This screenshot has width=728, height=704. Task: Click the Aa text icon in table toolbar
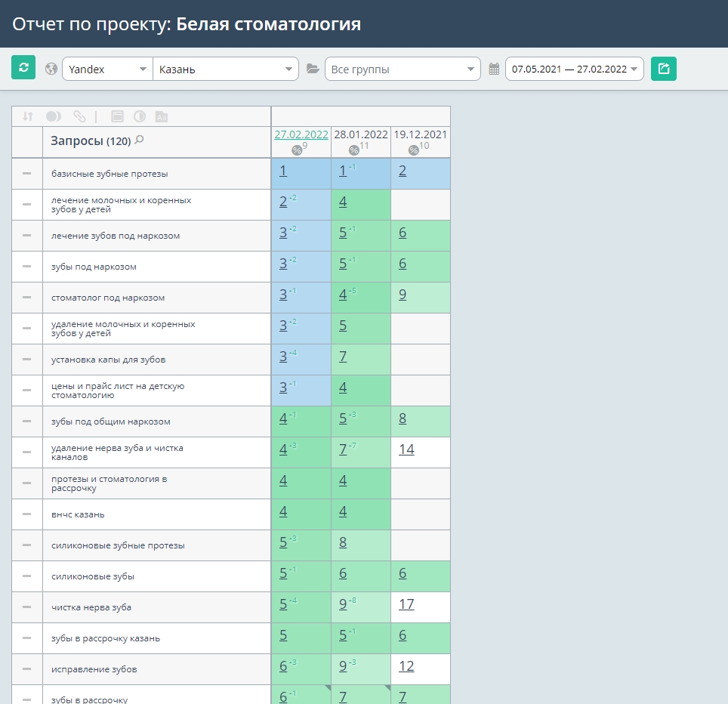click(x=162, y=116)
